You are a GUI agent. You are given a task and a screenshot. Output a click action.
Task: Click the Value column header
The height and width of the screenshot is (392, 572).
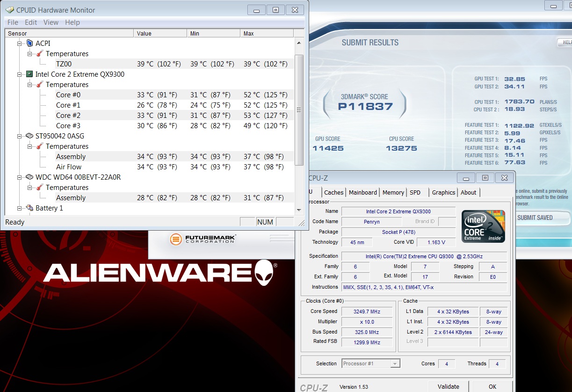pyautogui.click(x=160, y=33)
